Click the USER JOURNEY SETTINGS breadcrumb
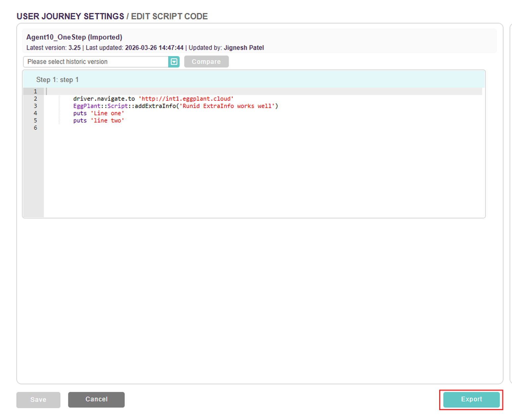512x420 pixels. pyautogui.click(x=70, y=16)
